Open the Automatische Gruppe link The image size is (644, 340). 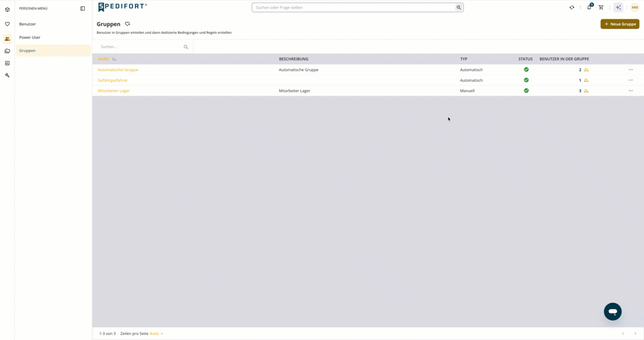pos(118,70)
